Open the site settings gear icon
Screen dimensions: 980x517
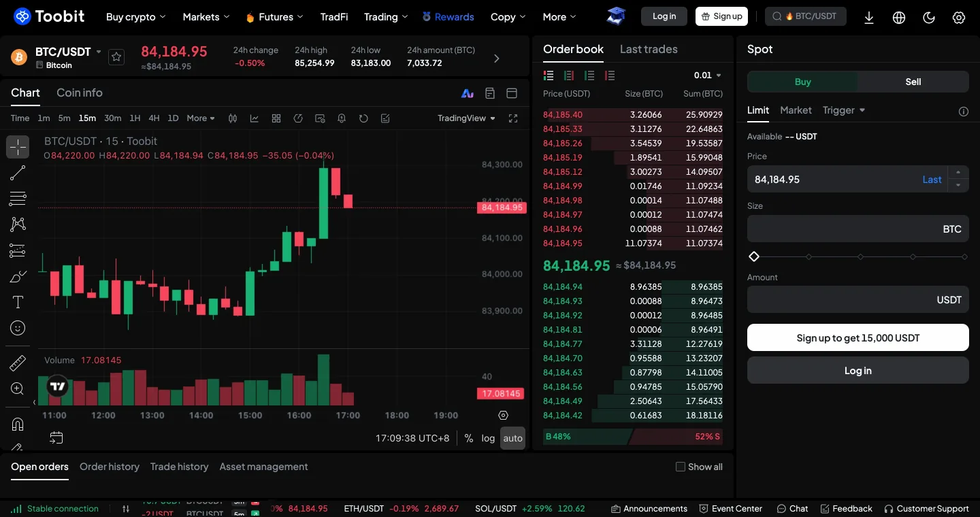point(959,18)
